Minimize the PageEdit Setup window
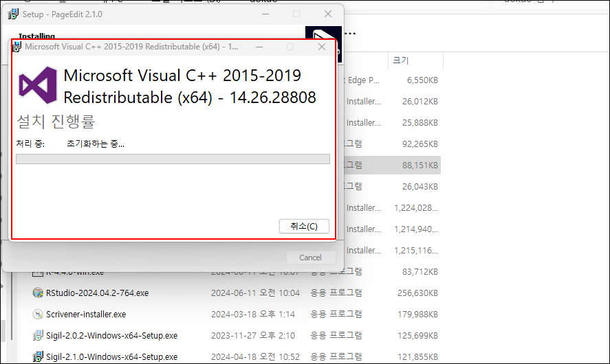Screen dimensions: 610x364 pyautogui.click(x=265, y=14)
